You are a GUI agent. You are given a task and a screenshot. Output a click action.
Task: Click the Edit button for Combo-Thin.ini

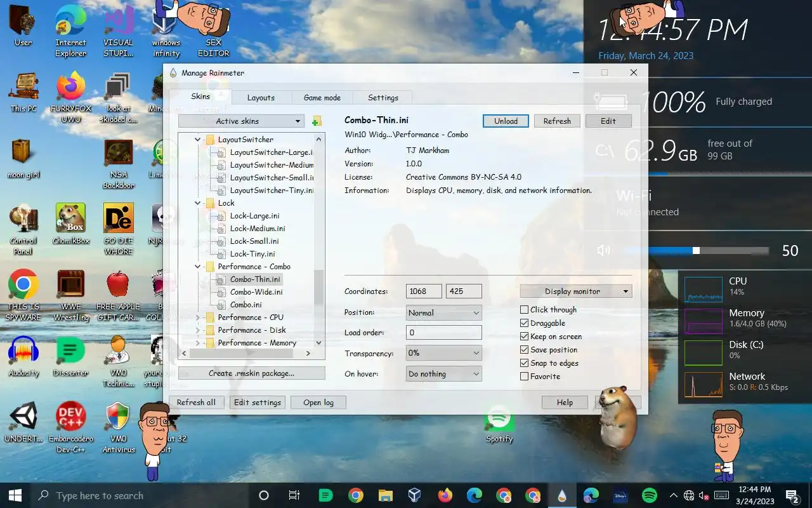(x=608, y=121)
